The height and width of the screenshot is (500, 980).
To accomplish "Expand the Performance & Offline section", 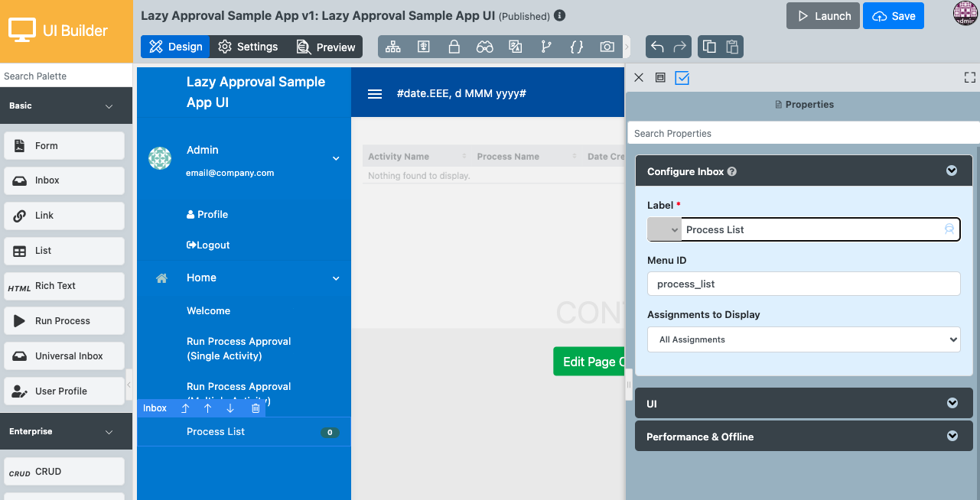I will tap(803, 437).
